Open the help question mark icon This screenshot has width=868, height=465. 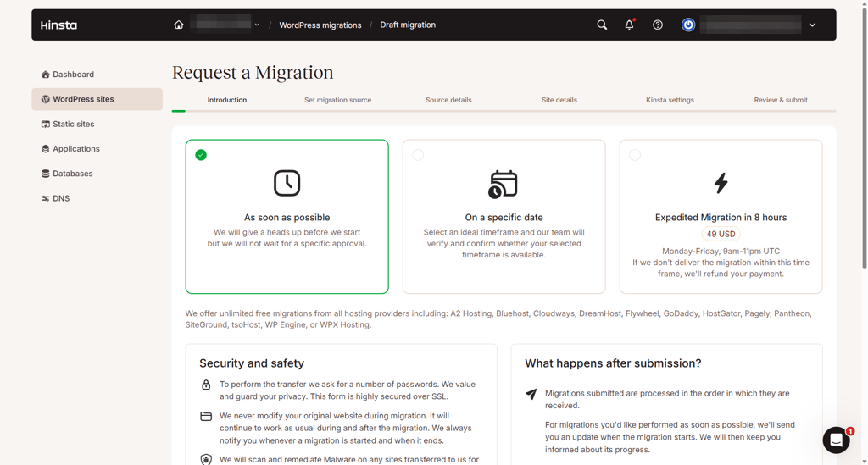click(658, 25)
